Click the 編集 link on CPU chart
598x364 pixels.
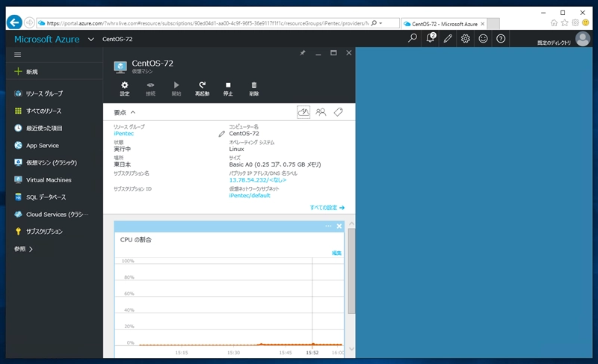pyautogui.click(x=336, y=253)
